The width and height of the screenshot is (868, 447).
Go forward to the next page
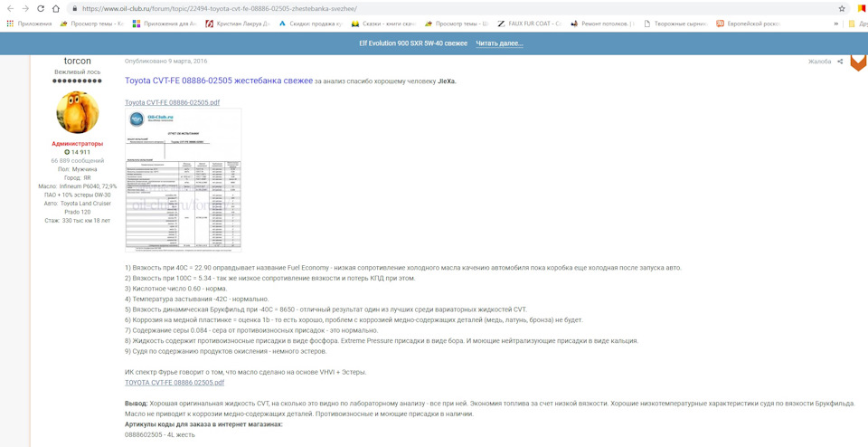pos(25,9)
